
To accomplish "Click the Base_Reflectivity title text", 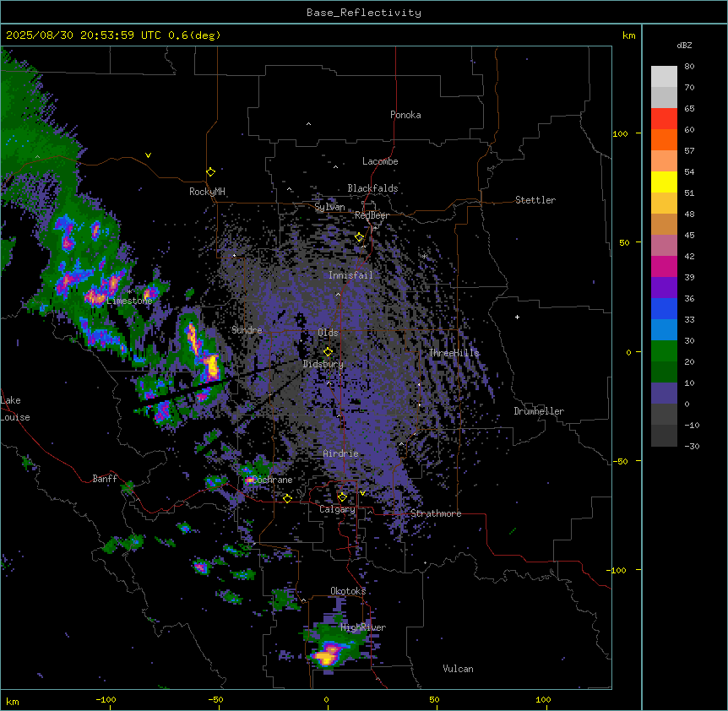I will pos(364,13).
